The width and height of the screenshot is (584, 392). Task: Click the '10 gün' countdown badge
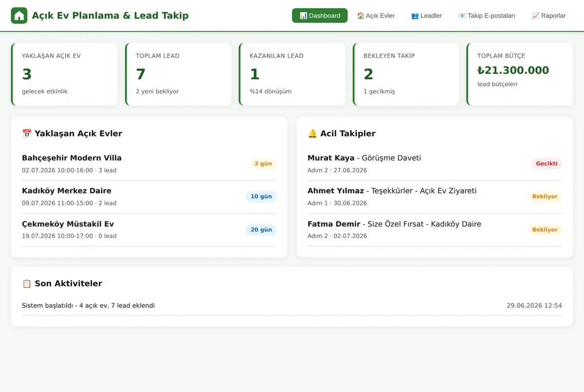(261, 196)
